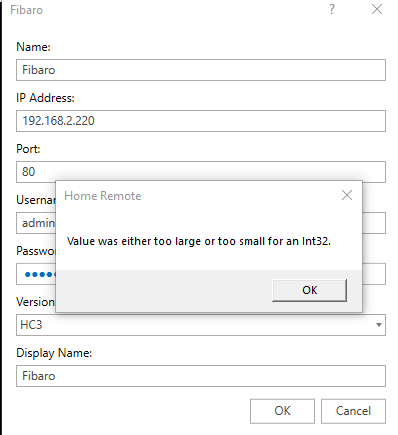Open the Version dropdown showing HC3

click(x=201, y=325)
